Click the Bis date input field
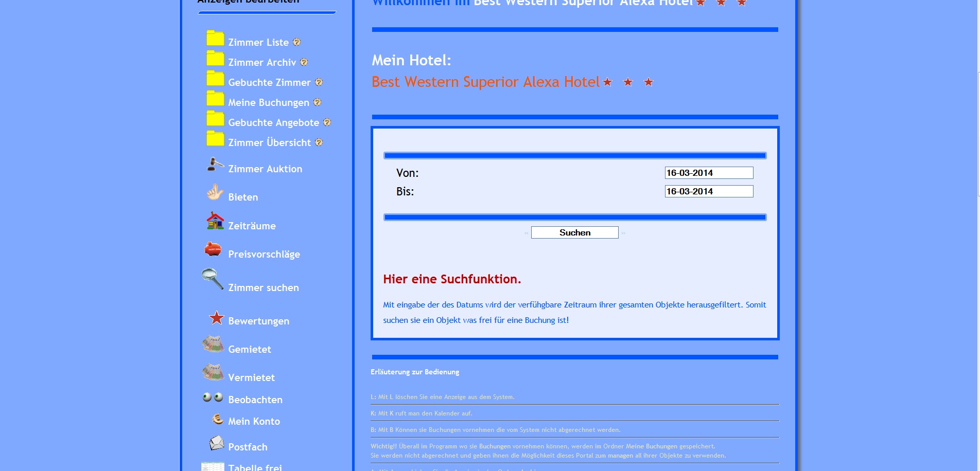This screenshot has width=980, height=471. pos(709,191)
